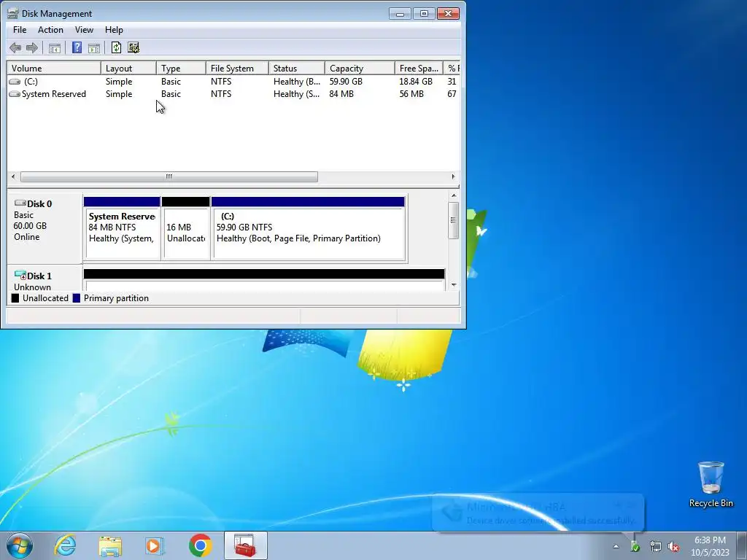The width and height of the screenshot is (747, 560).
Task: Click the muted volume tray icon
Action: pos(673,546)
